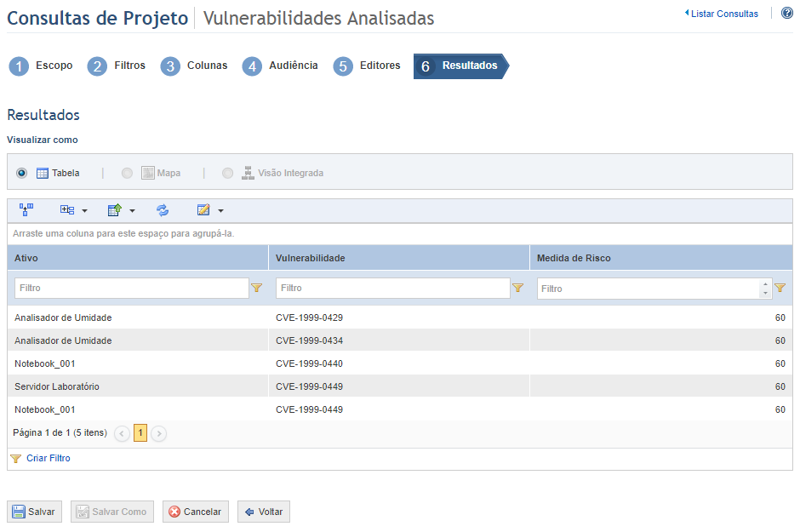
Task: Click the Vulnerabilidade column filter funnel icon
Action: point(517,289)
